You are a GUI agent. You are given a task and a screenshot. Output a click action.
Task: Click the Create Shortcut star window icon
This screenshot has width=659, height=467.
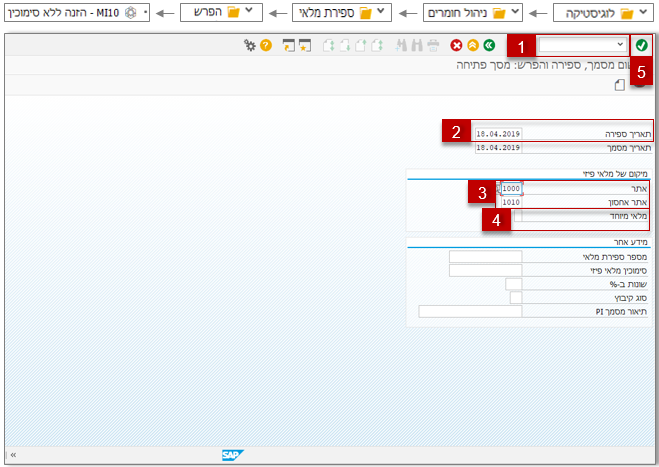(305, 45)
